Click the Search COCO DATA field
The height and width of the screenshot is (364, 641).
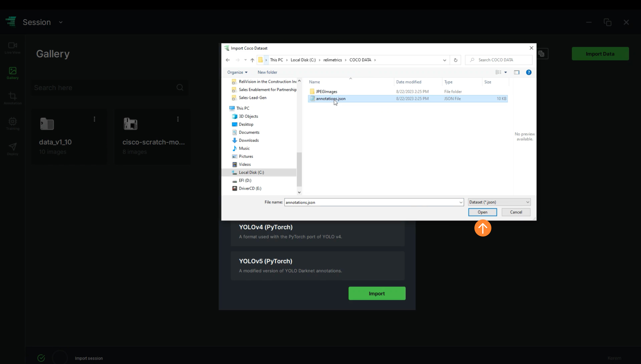coord(498,60)
